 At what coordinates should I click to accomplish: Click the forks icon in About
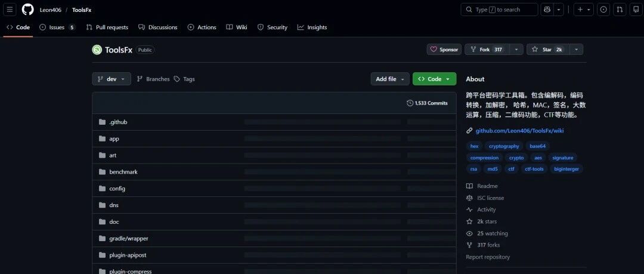469,245
